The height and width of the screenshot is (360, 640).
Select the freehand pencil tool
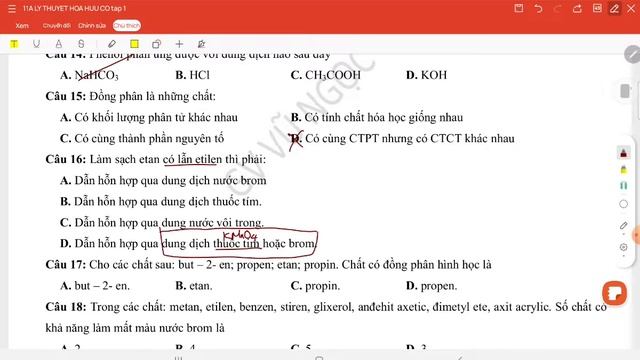(x=112, y=44)
